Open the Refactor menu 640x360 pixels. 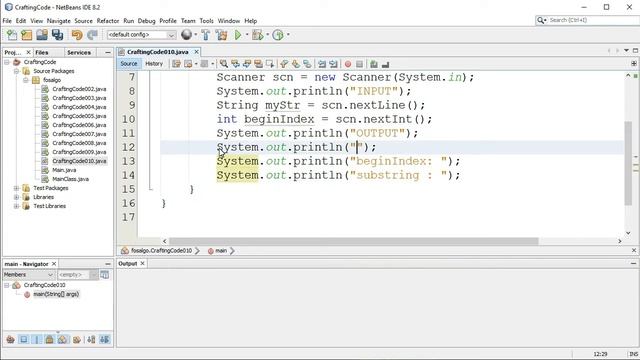[x=108, y=21]
